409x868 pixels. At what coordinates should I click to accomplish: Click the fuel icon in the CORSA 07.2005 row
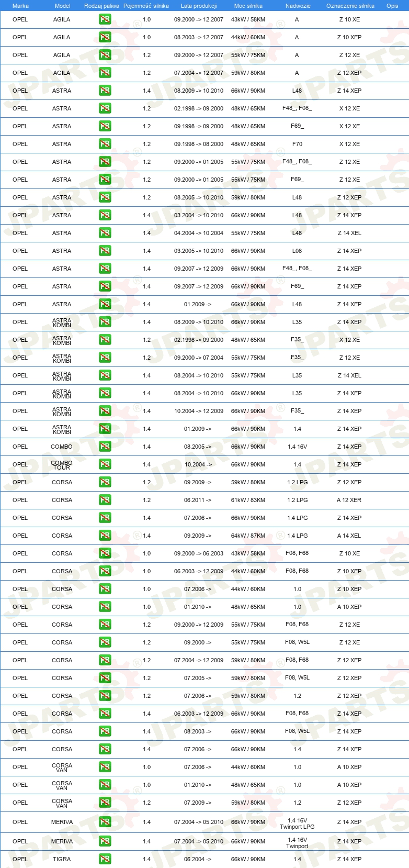105,678
